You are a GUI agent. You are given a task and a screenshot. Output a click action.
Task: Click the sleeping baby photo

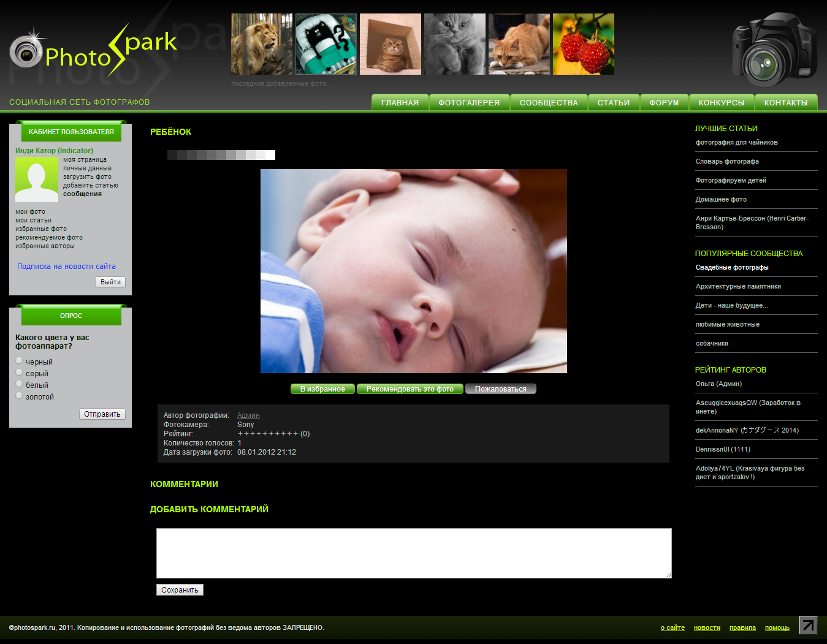click(414, 271)
